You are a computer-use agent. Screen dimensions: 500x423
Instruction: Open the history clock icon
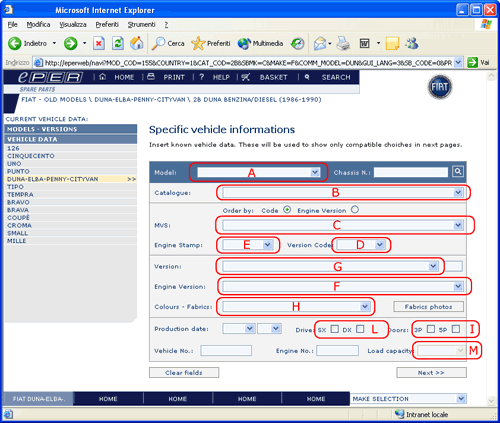coord(297,43)
